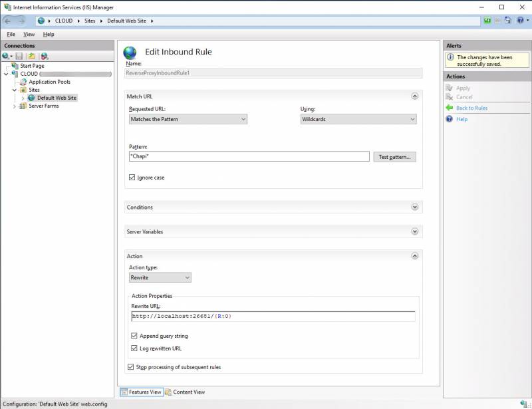Select the CLOUD server tree item
Image resolution: width=532 pixels, height=409 pixels.
click(x=65, y=74)
